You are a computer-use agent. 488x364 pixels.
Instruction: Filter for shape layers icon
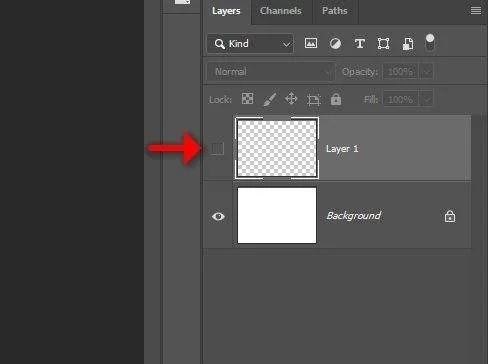pos(383,44)
